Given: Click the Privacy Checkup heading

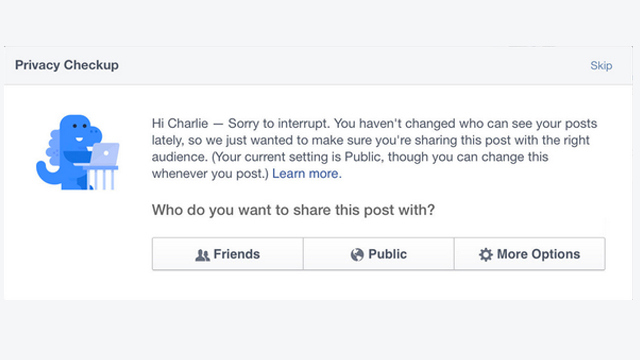Looking at the screenshot, I should point(67,65).
